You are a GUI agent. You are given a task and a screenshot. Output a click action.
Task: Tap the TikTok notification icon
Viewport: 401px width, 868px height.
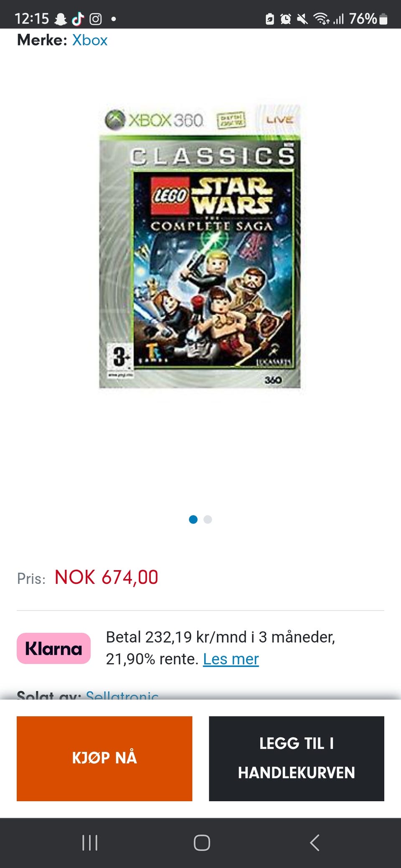(x=78, y=19)
